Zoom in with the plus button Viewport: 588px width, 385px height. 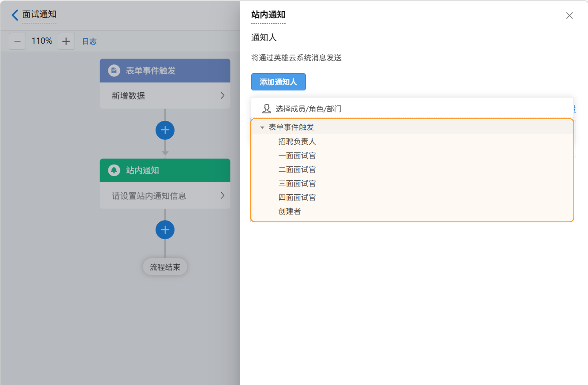point(66,41)
